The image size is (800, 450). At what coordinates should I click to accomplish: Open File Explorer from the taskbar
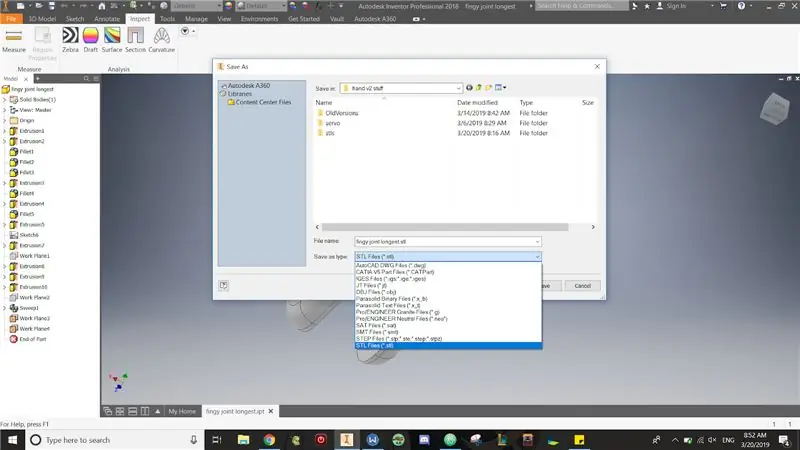[243, 439]
